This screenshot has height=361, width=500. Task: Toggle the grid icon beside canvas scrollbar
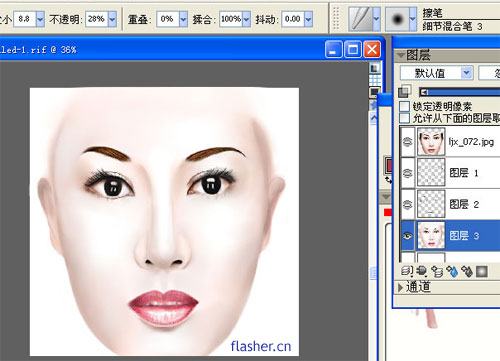coord(375,80)
